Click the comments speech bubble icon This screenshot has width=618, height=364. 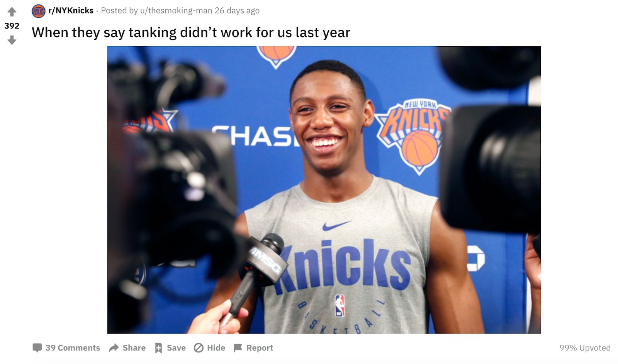click(x=37, y=348)
